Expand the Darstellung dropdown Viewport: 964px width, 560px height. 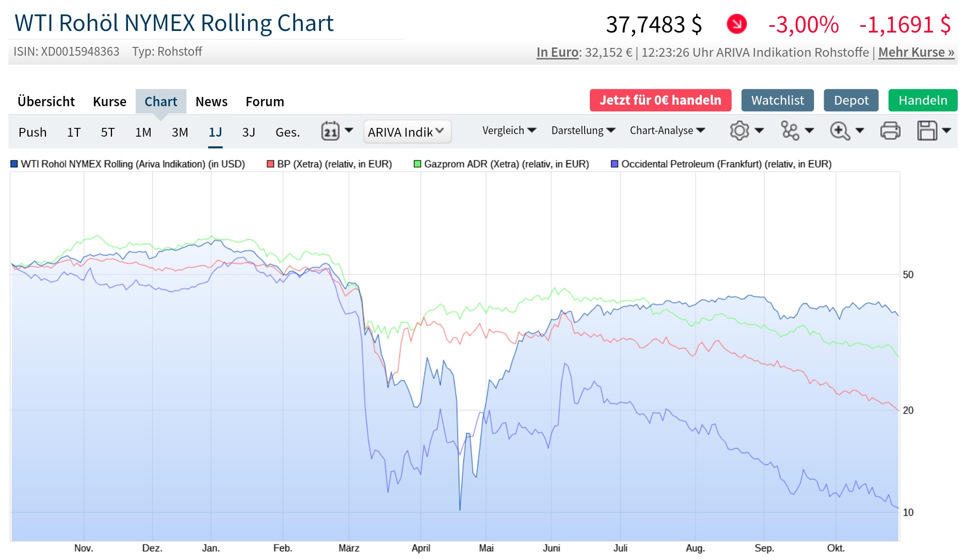(x=582, y=131)
